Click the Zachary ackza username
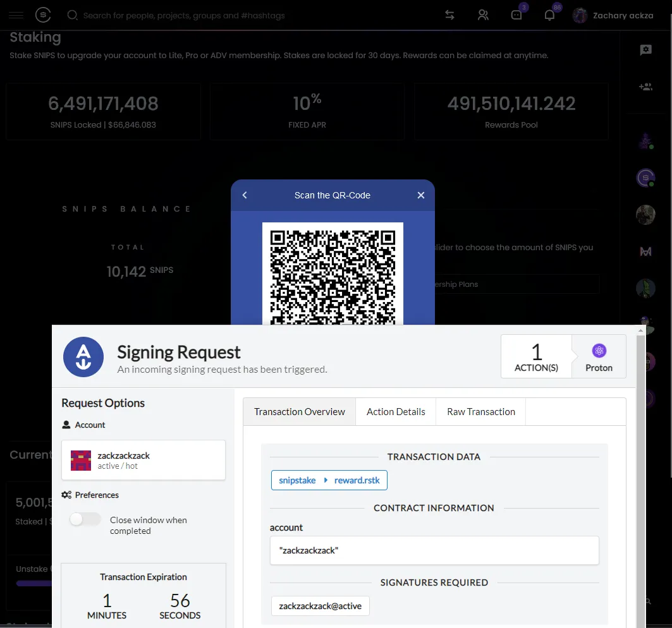Viewport: 672px width, 628px height. (623, 15)
